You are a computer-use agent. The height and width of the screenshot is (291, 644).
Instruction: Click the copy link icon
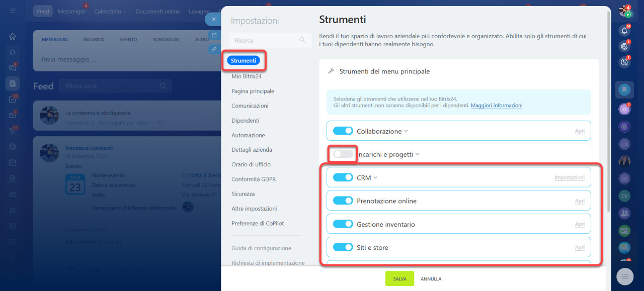(214, 49)
